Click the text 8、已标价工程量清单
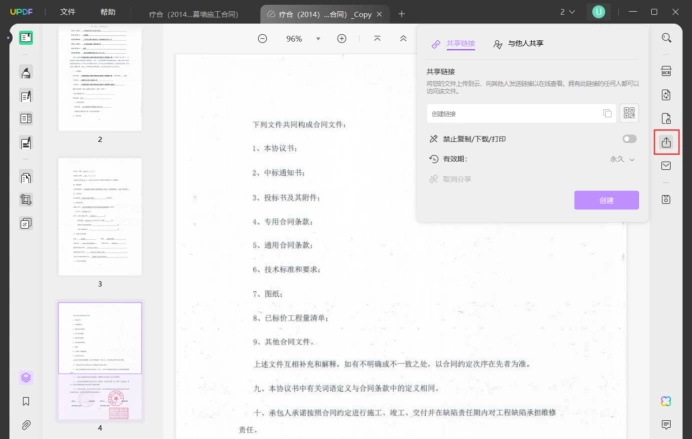Screen dimensions: 692x439 tap(290, 318)
